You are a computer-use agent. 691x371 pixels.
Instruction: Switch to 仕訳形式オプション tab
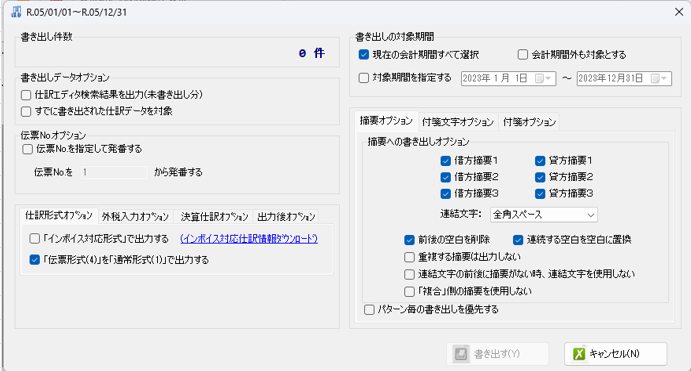tap(59, 215)
